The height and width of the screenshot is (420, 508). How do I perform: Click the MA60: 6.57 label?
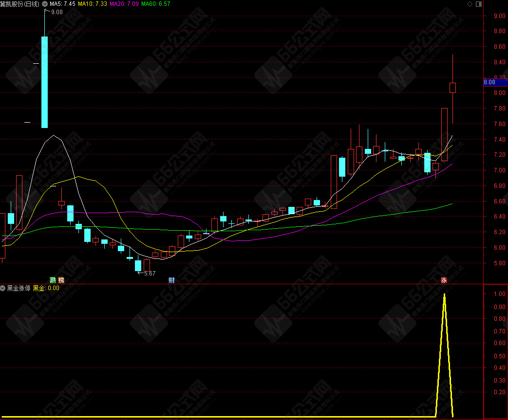(156, 4)
